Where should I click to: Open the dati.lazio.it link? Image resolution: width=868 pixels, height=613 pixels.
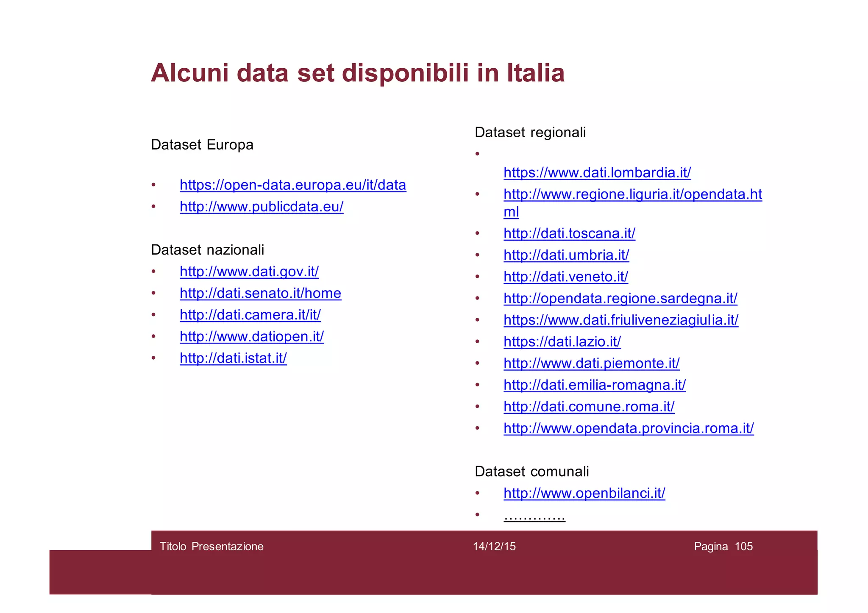click(x=562, y=341)
